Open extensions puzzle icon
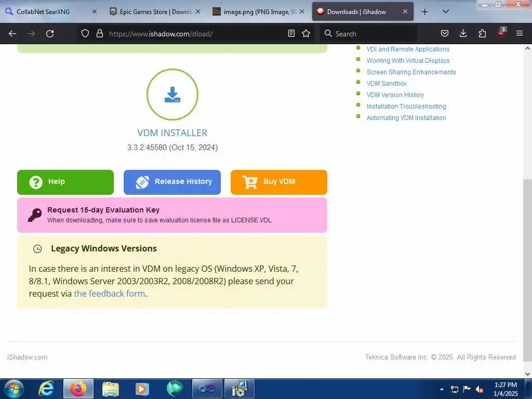The image size is (532, 399). pos(482,33)
